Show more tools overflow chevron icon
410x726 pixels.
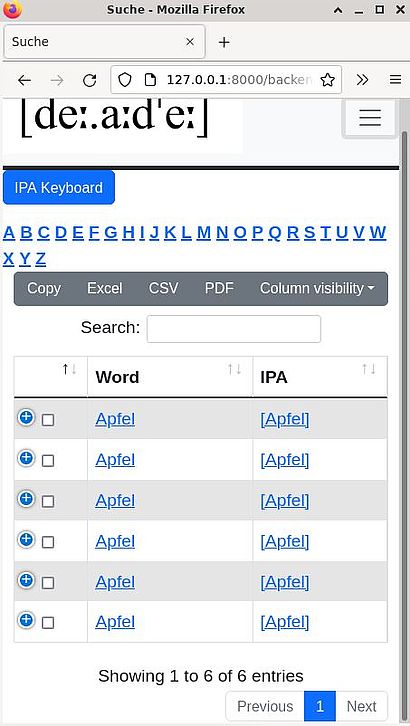(x=362, y=80)
